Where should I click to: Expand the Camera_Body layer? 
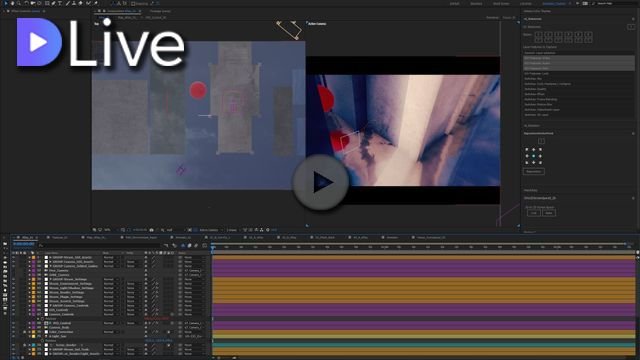pos(29,327)
